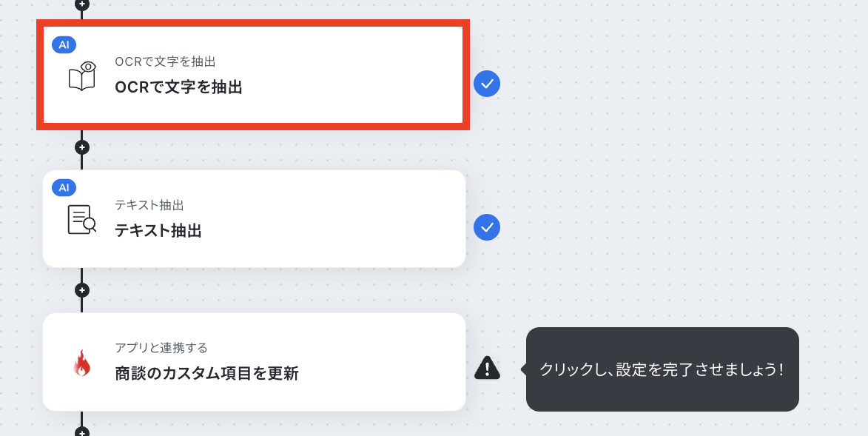Click the small テキスト抽出 label

tap(149, 205)
